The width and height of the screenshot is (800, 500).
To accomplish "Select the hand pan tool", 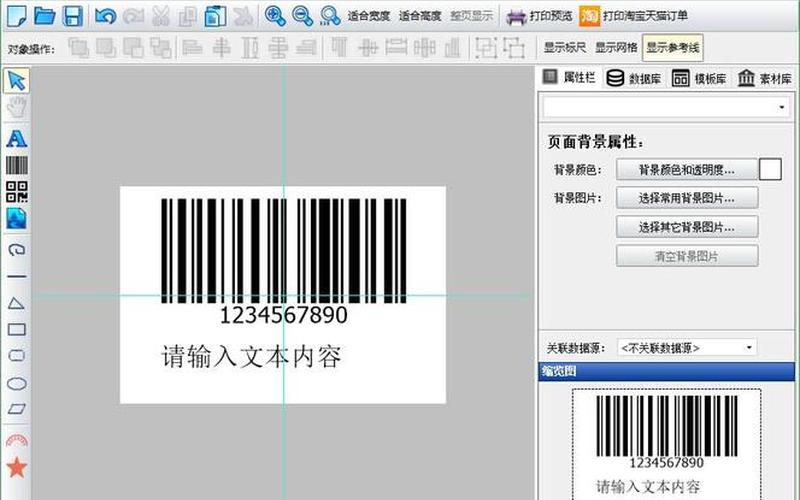I will 16,108.
